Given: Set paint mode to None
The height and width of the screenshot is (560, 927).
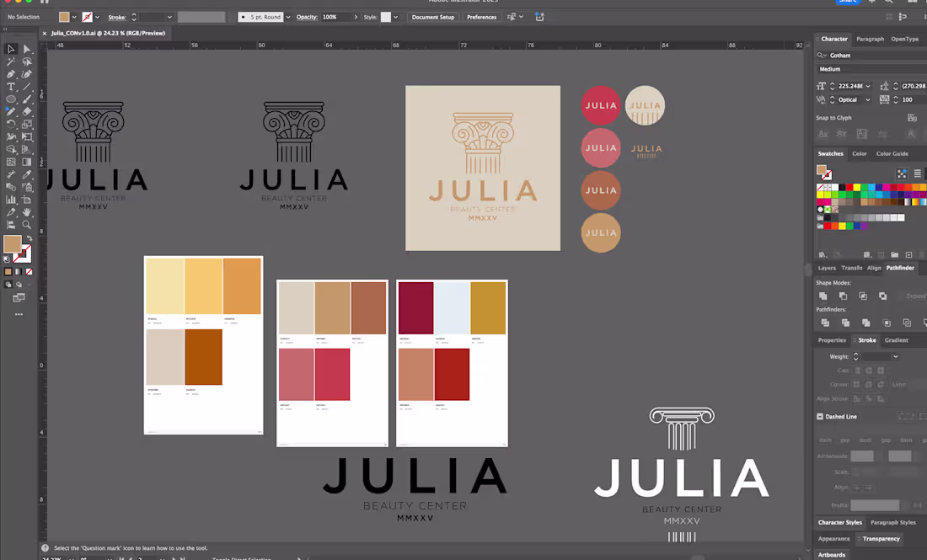Looking at the screenshot, I should coord(30,272).
